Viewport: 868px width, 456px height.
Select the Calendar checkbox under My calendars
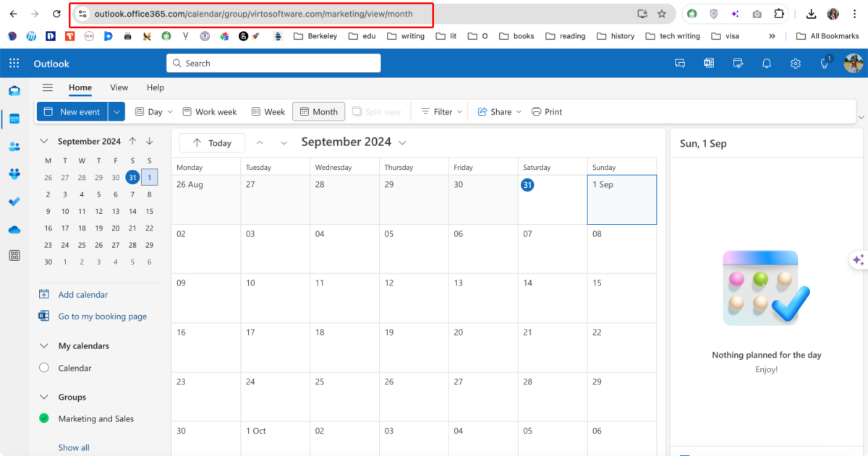(45, 368)
